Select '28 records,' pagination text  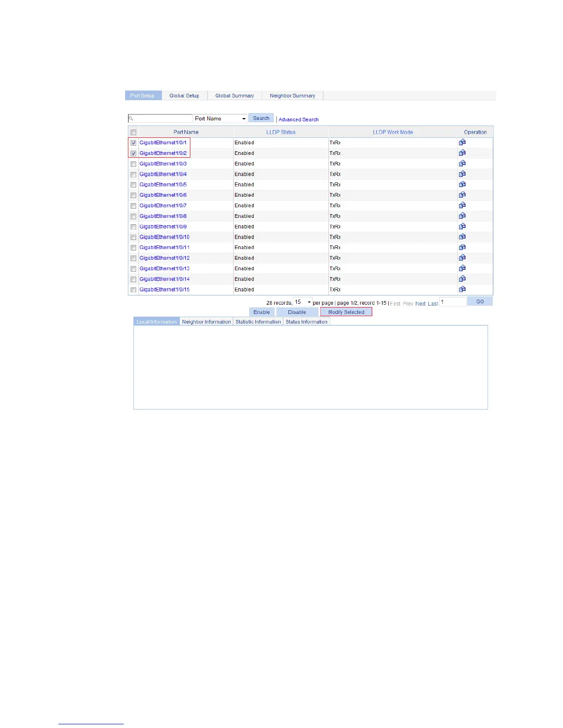[279, 303]
